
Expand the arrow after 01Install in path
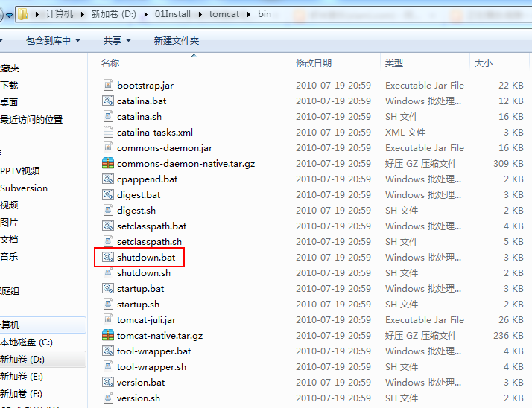200,14
